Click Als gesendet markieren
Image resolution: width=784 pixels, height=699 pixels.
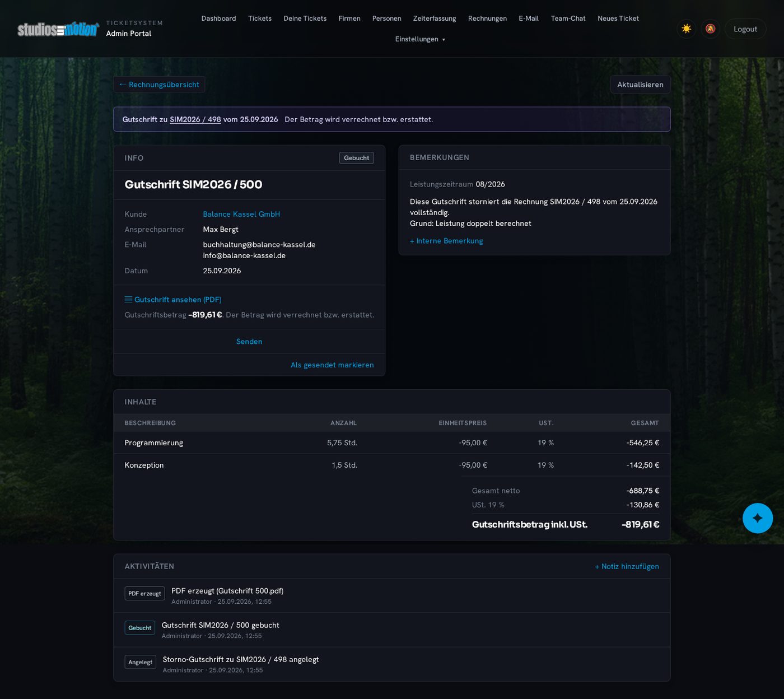332,365
